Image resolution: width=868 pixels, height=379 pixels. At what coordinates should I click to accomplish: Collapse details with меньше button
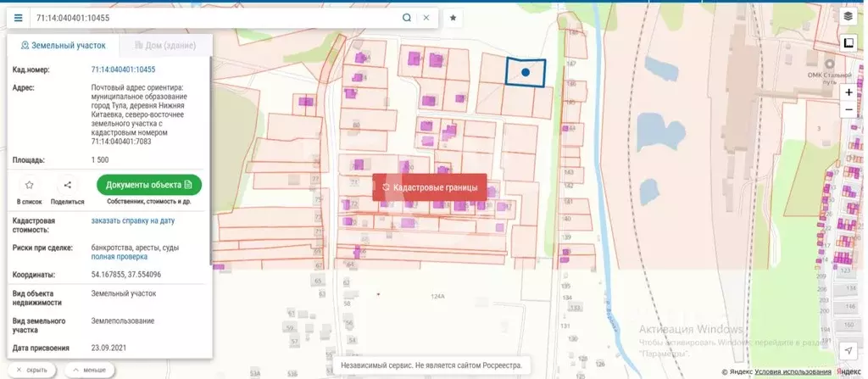pyautogui.click(x=89, y=370)
